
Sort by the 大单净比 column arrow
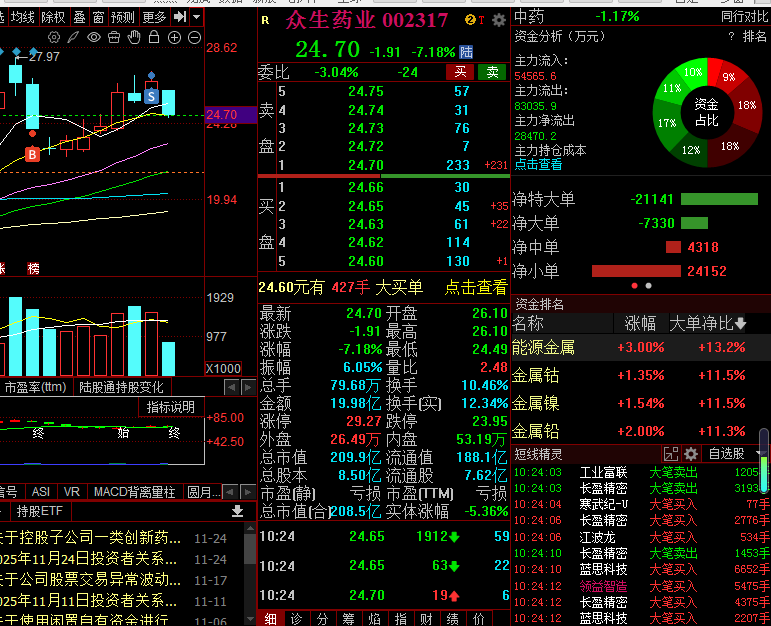point(741,324)
